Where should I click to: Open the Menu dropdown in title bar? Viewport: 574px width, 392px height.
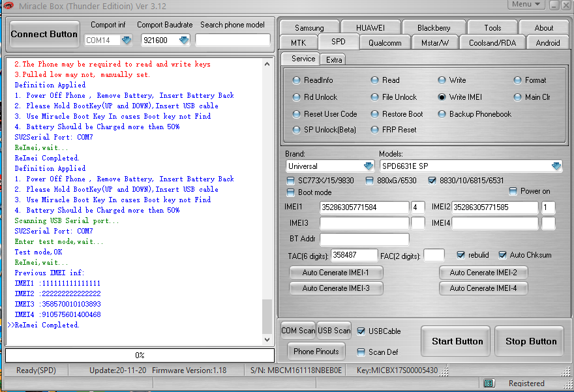(526, 5)
